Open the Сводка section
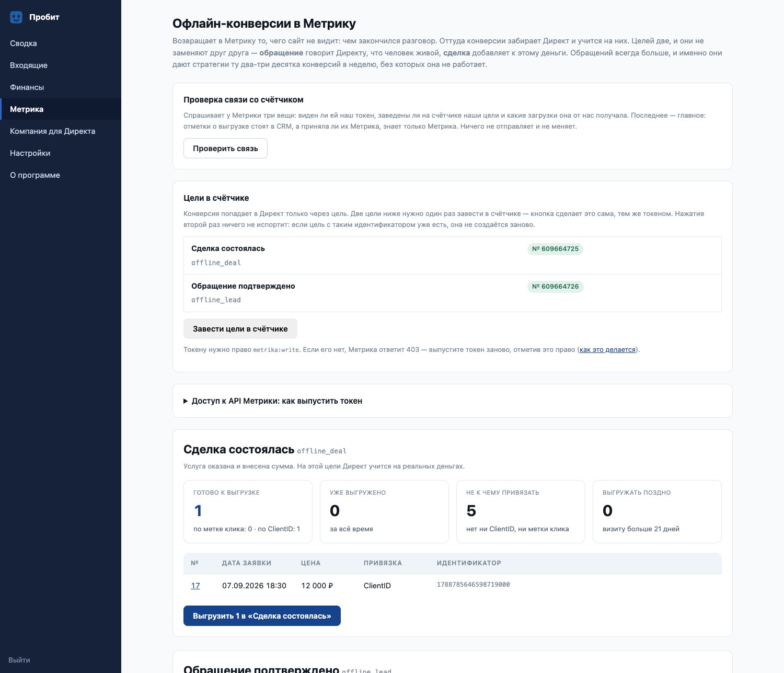Image resolution: width=784 pixels, height=673 pixels. [24, 43]
